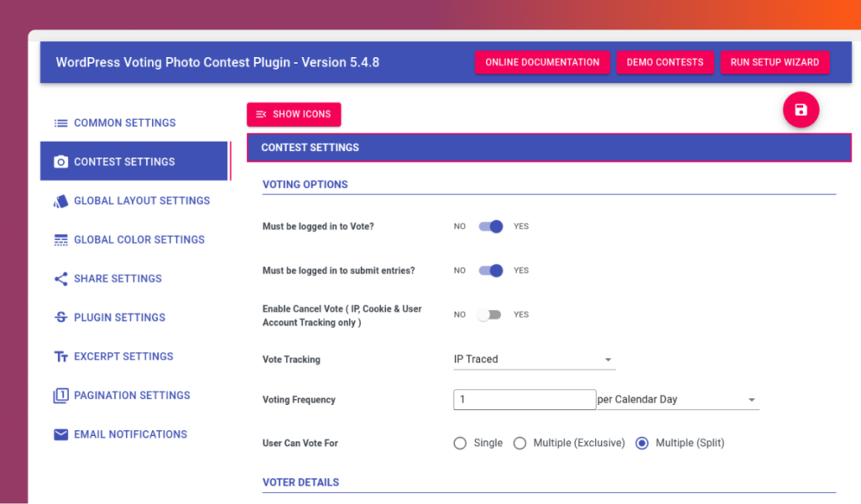Open the Vote Tracking IP Traced dropdown
Viewport: 861px width, 504px height.
pyautogui.click(x=534, y=360)
